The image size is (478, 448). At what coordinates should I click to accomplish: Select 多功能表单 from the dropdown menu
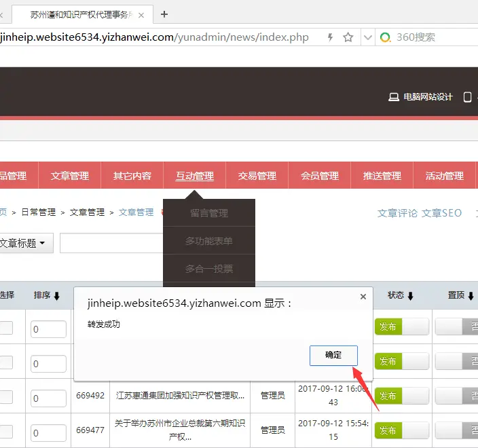(209, 241)
